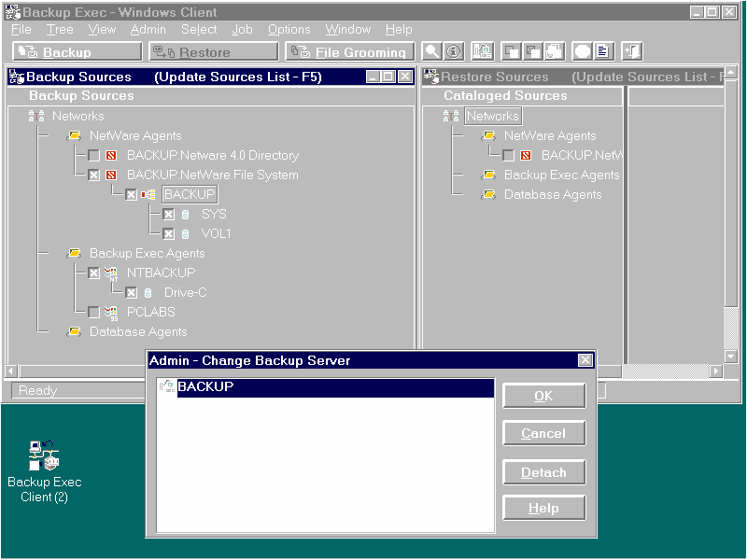
Task: Click NetWare Agents folder icon in Backup Sources
Action: [x=74, y=135]
